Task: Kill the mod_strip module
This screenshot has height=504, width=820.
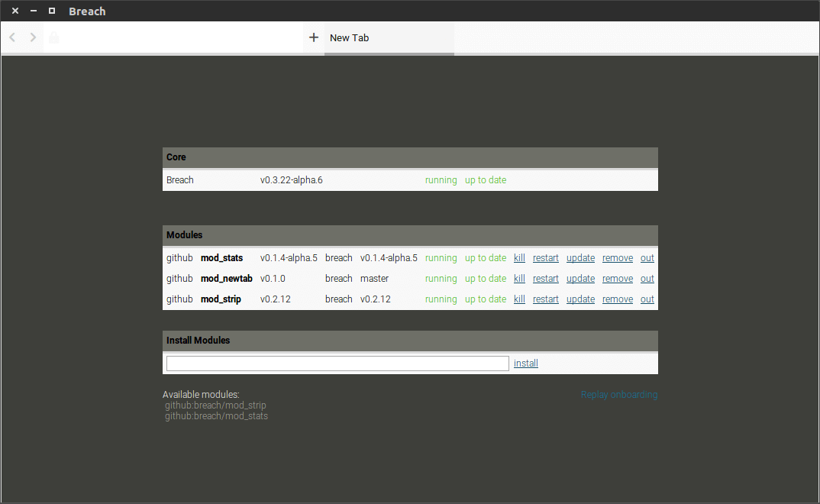Action: pyautogui.click(x=519, y=299)
